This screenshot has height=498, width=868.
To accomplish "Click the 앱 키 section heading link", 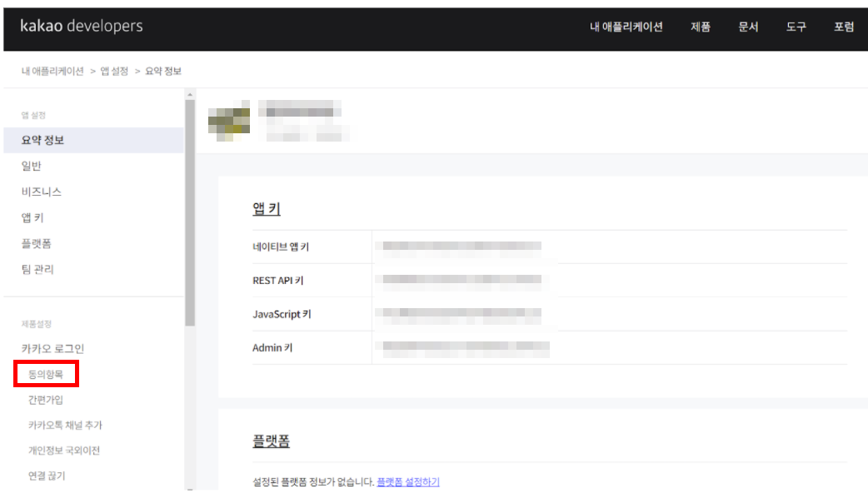I will pos(267,208).
